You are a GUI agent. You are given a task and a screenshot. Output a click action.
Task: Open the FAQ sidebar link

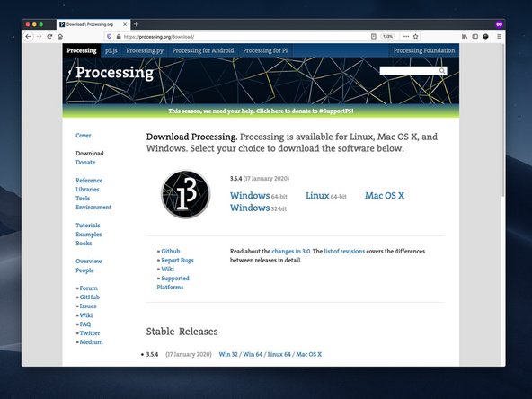[84, 324]
